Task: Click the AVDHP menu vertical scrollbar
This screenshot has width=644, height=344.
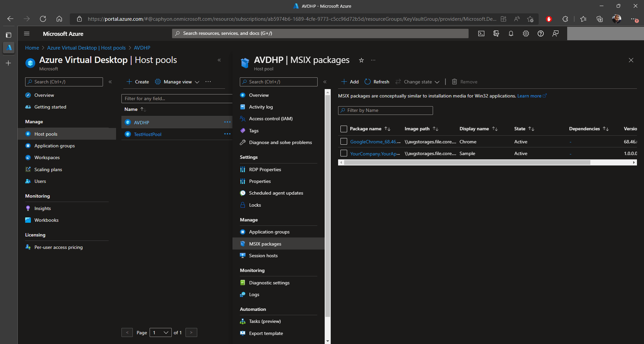Action: point(328,206)
